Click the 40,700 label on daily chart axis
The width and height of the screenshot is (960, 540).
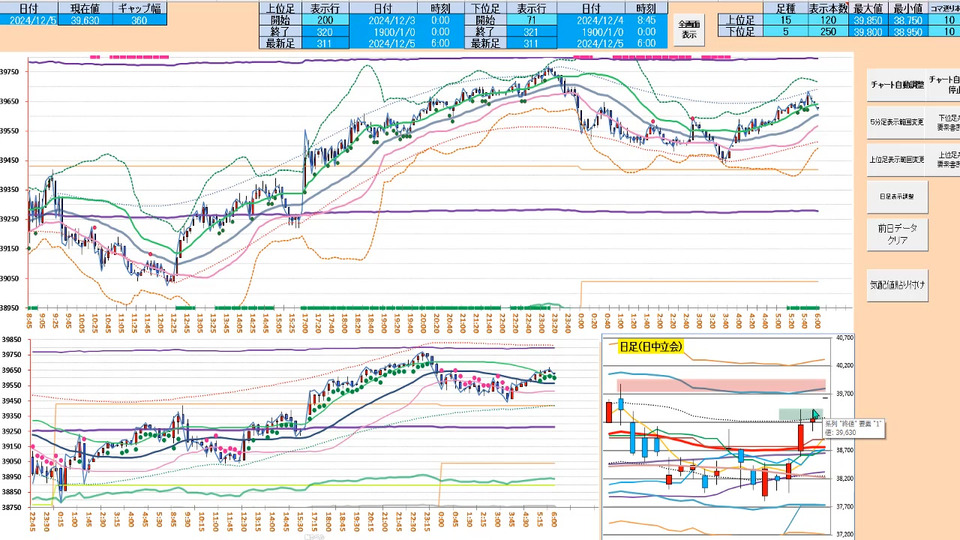pos(844,337)
